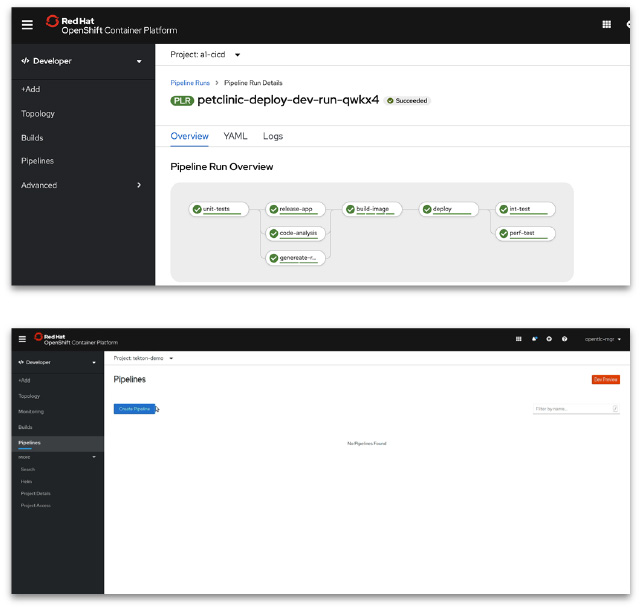The width and height of the screenshot is (641, 608).
Task: Open the user account dropdown in header
Action: pos(603,339)
